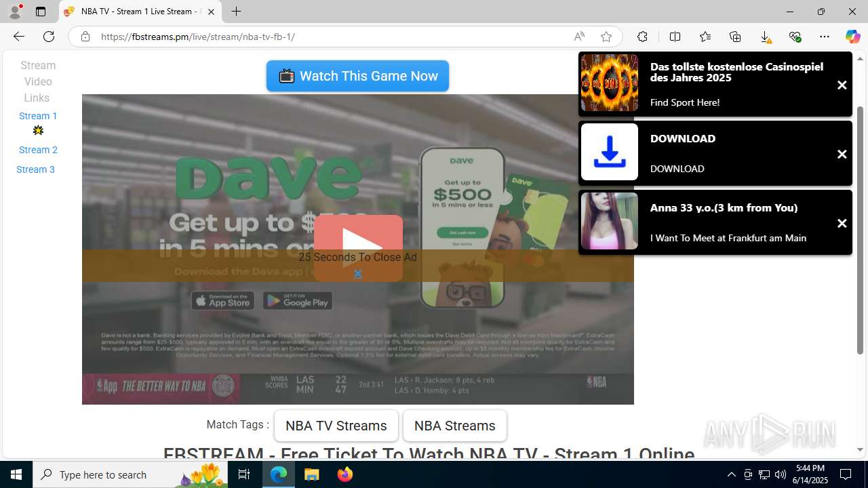Open a new browser tab
Screen dimensions: 868x488
point(236,12)
